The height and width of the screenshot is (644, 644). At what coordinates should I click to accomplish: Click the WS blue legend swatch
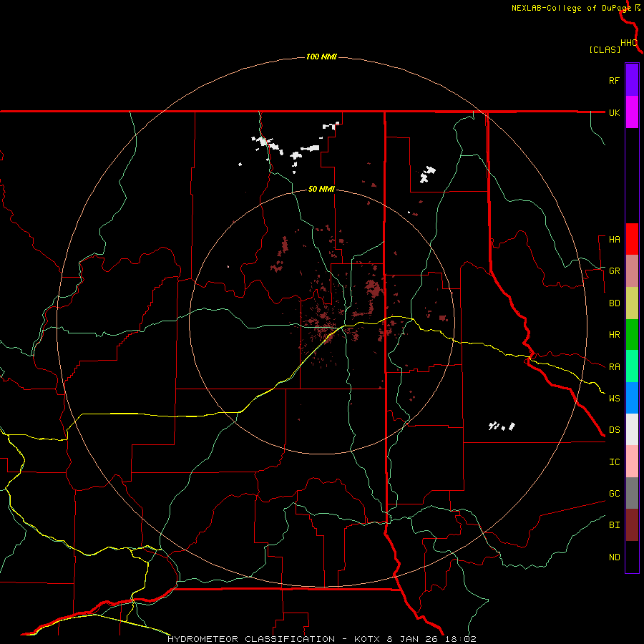tap(632, 398)
